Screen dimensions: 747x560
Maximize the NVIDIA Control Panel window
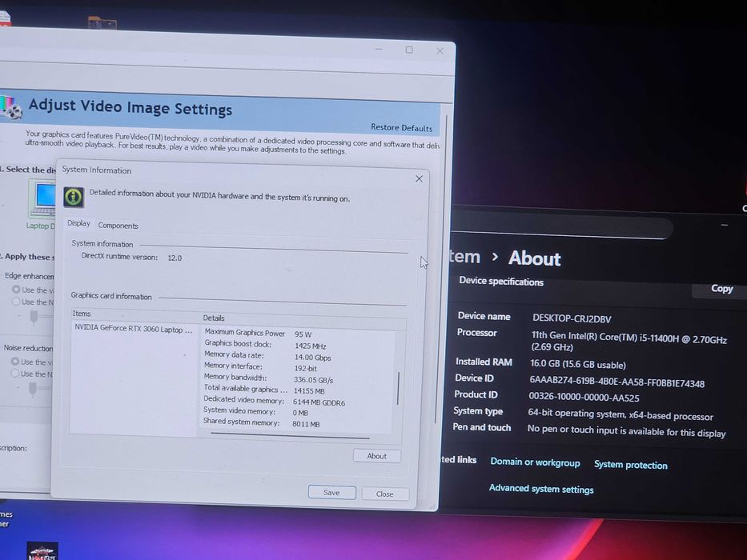tap(409, 50)
